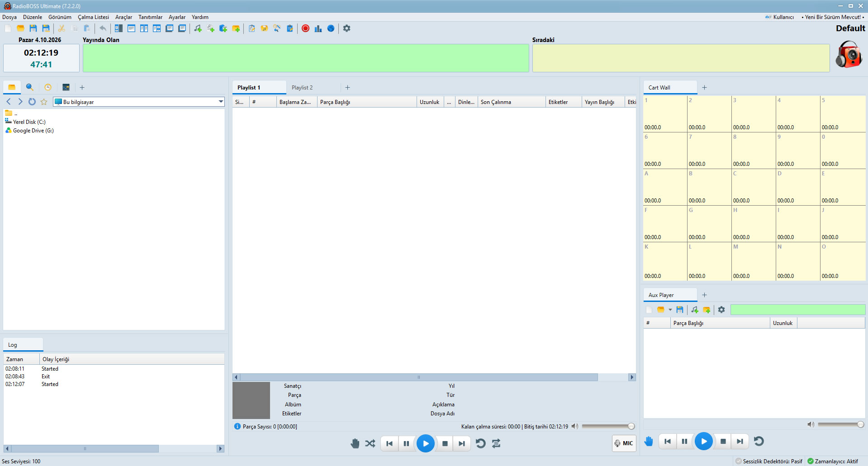The width and height of the screenshot is (868, 466).
Task: Open Aux Player folder dropdown arrow
Action: coord(670,310)
